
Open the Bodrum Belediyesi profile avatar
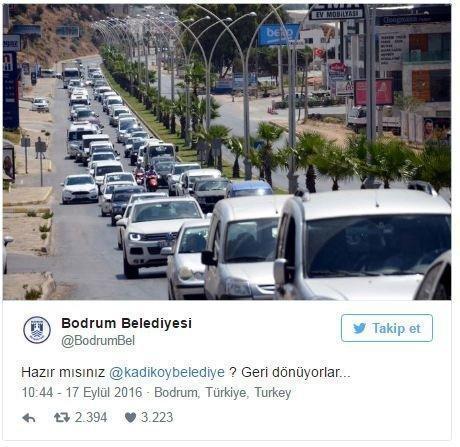[x=37, y=330]
